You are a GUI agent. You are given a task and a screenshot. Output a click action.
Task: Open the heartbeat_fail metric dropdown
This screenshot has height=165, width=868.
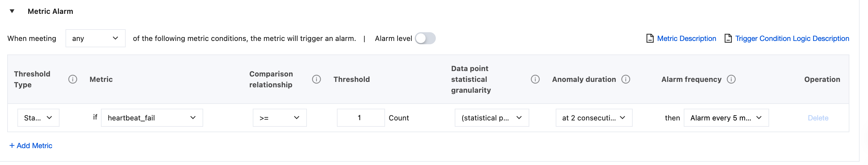(152, 118)
